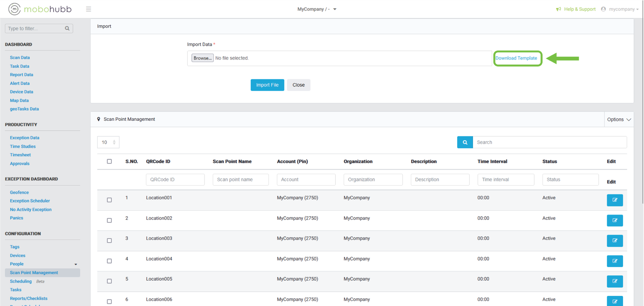Screen dimensions: 644x306
Task: Check the box for Location002 row
Action: (x=109, y=220)
